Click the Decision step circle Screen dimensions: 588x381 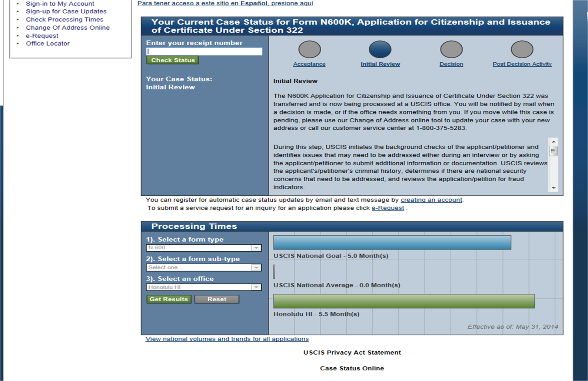click(451, 49)
